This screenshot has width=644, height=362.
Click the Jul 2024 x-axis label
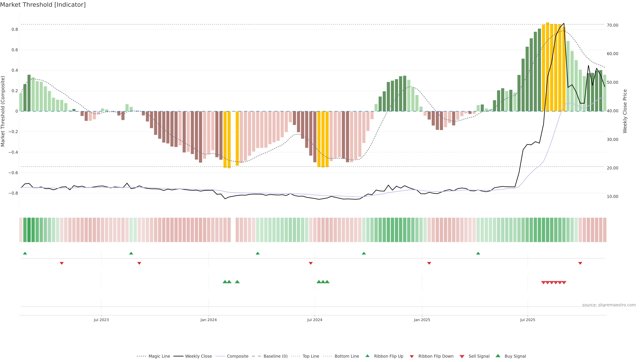pos(314,320)
